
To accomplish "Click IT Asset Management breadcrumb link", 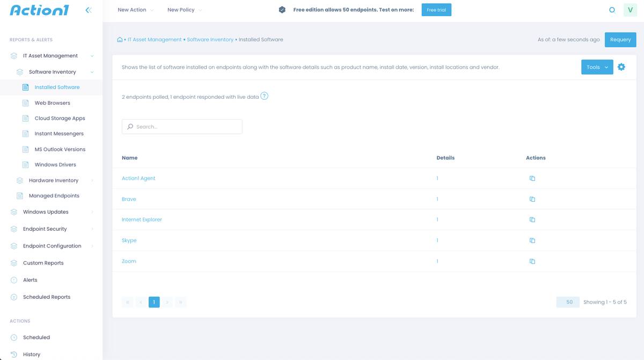I will pos(155,40).
